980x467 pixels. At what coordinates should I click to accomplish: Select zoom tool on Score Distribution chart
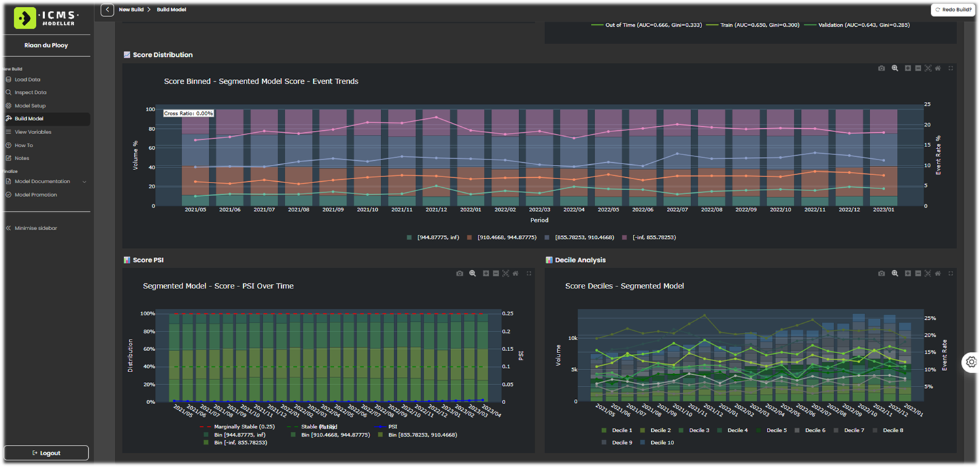click(895, 69)
